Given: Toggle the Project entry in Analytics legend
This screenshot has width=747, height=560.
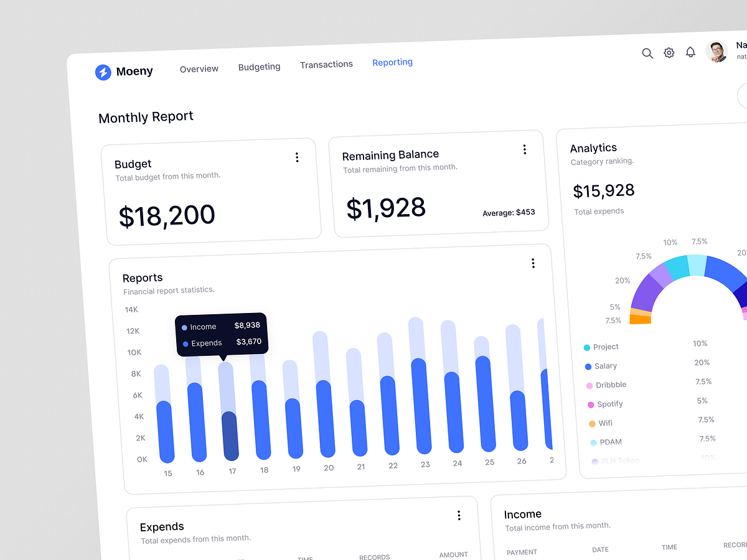Looking at the screenshot, I should (602, 347).
